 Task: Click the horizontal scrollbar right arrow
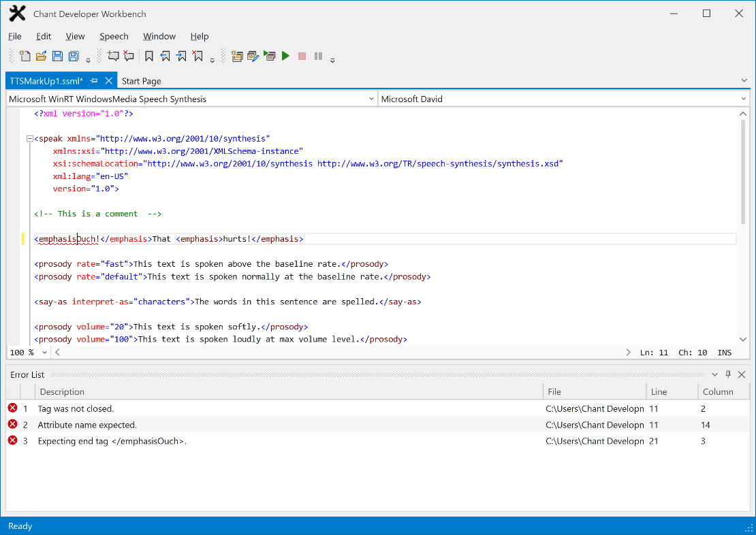click(628, 353)
